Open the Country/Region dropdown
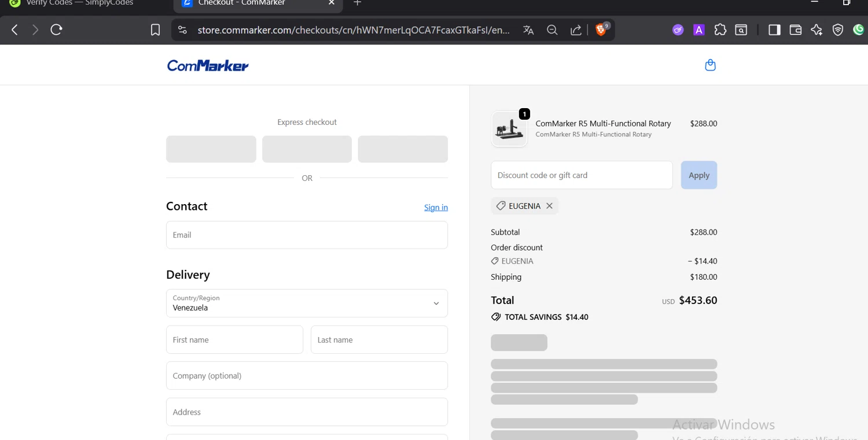868x440 pixels. [307, 303]
